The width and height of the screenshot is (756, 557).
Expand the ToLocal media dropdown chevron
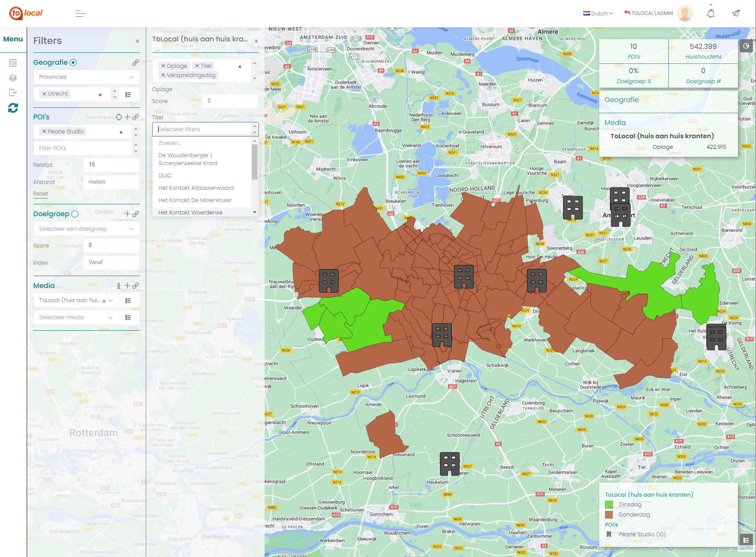point(111,301)
